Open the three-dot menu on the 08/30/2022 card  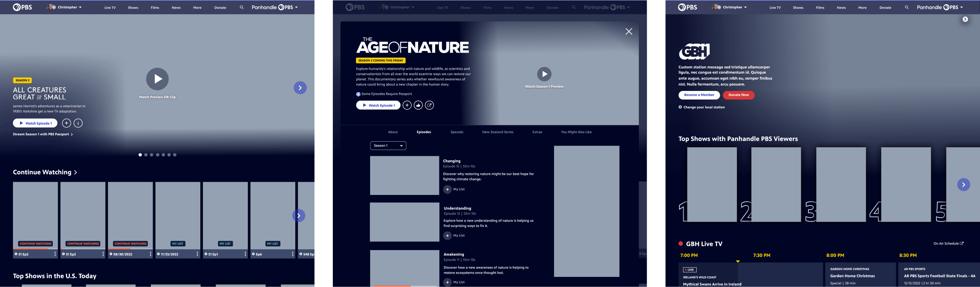pyautogui.click(x=150, y=254)
